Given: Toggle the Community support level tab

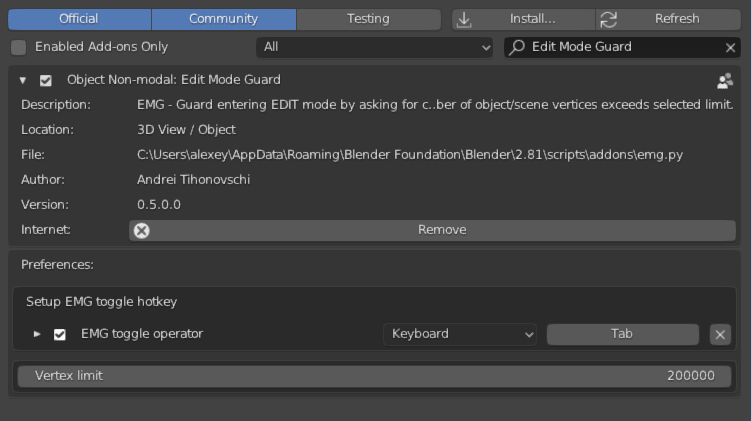Looking at the screenshot, I should click(x=223, y=19).
